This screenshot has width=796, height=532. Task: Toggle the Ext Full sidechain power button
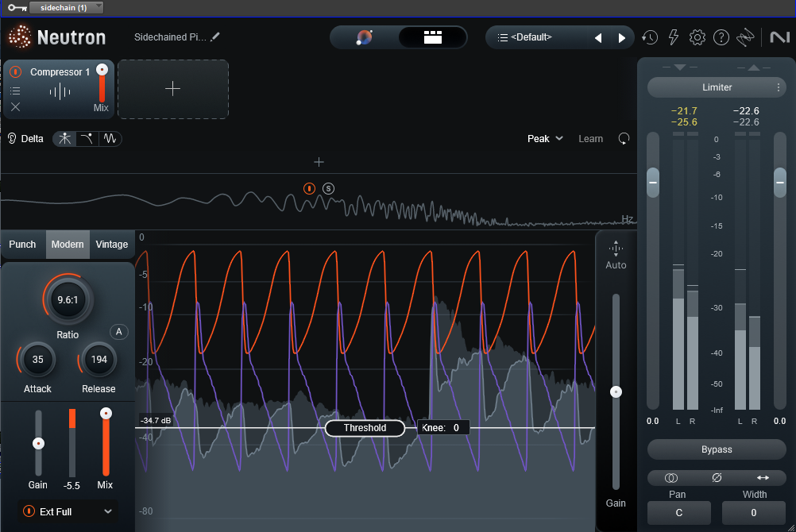(29, 511)
